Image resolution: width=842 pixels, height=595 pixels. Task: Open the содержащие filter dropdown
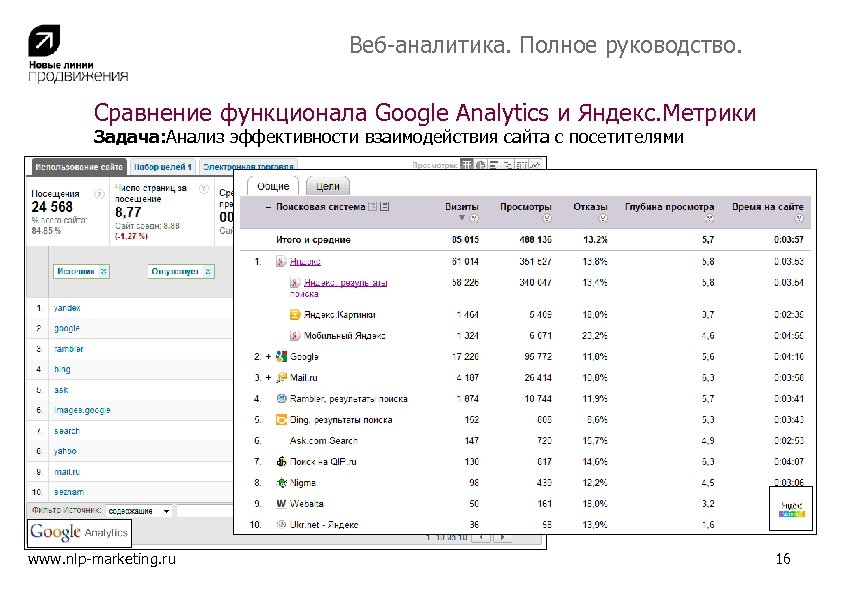pyautogui.click(x=139, y=511)
